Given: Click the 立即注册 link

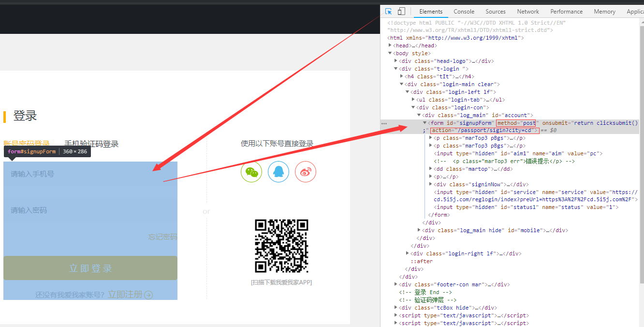Looking at the screenshot, I should [125, 295].
